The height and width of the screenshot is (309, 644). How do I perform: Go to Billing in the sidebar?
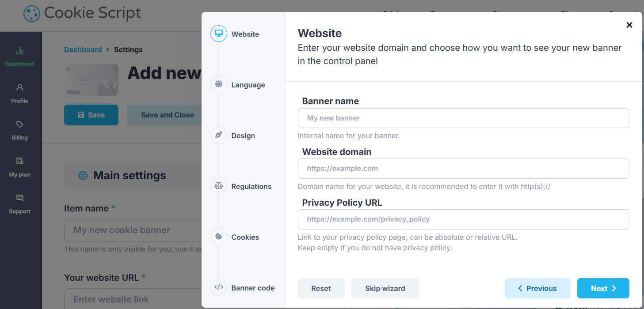tap(20, 130)
